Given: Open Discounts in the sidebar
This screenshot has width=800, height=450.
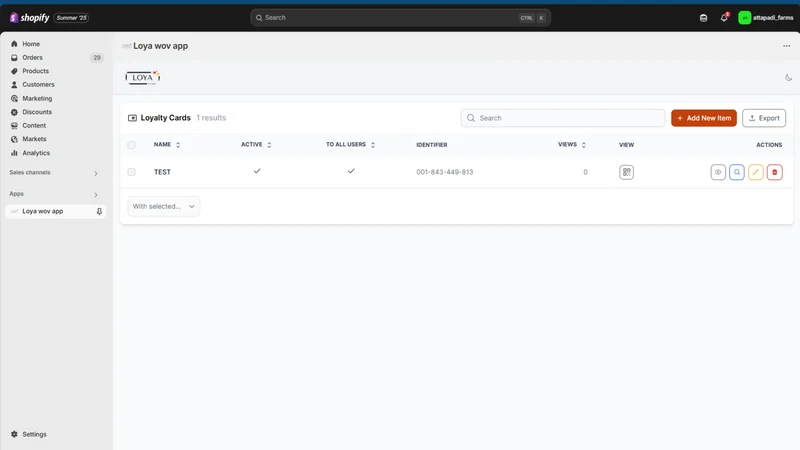Looking at the screenshot, I should tap(37, 112).
